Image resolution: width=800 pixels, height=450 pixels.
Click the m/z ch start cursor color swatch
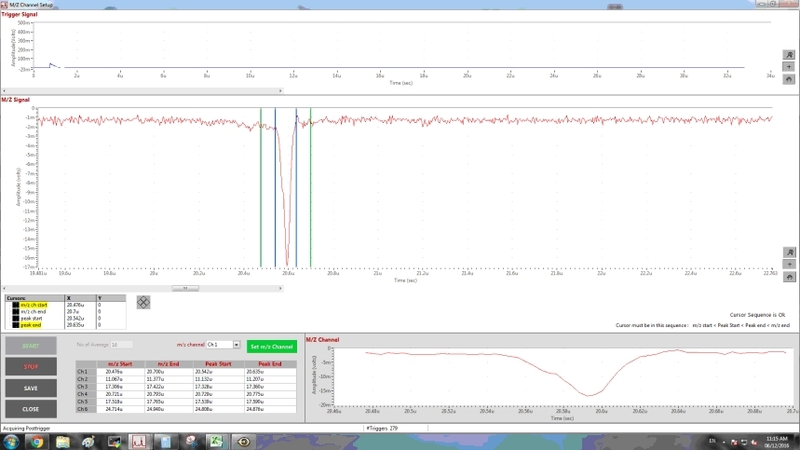[x=16, y=305]
